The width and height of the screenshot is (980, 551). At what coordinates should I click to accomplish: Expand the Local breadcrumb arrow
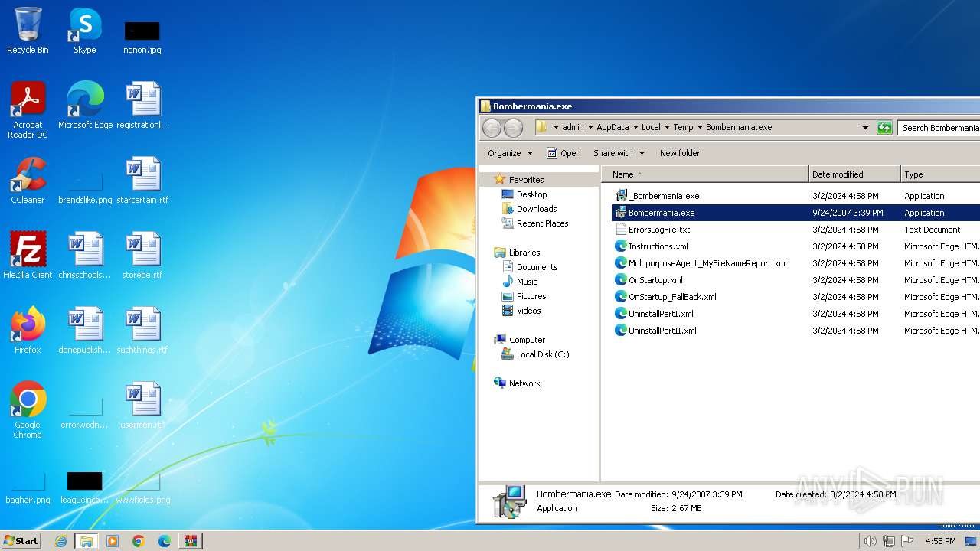pos(667,128)
